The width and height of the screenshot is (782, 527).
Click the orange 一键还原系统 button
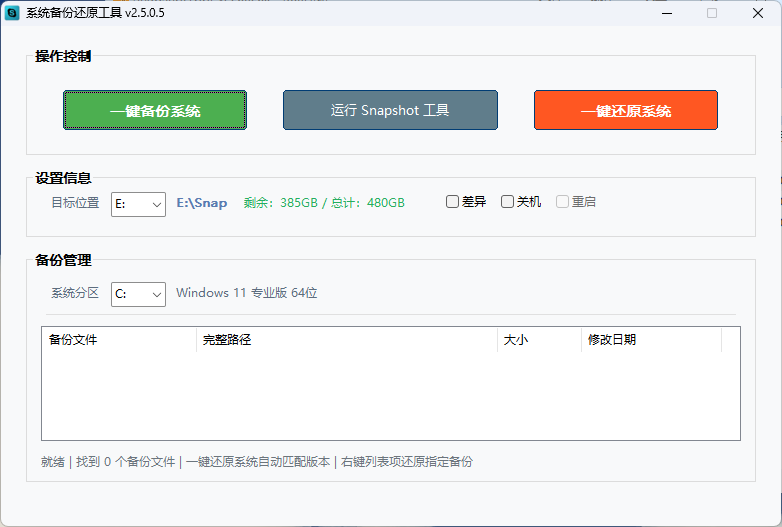click(x=625, y=110)
